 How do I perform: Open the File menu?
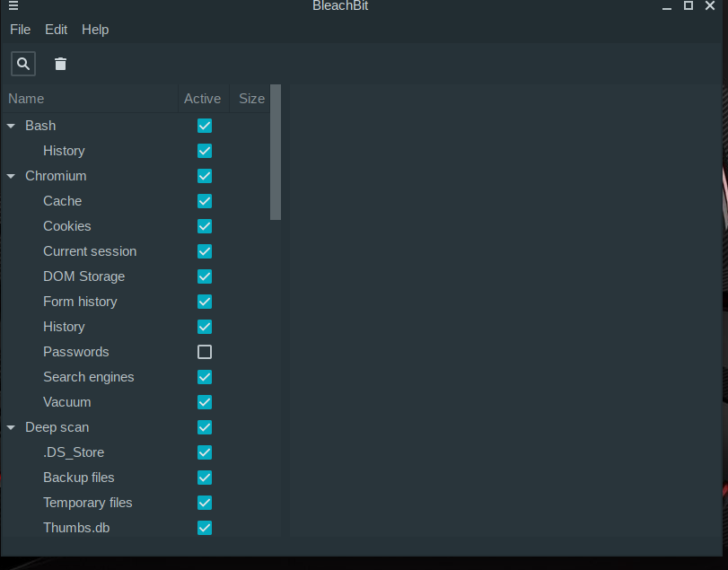point(21,30)
